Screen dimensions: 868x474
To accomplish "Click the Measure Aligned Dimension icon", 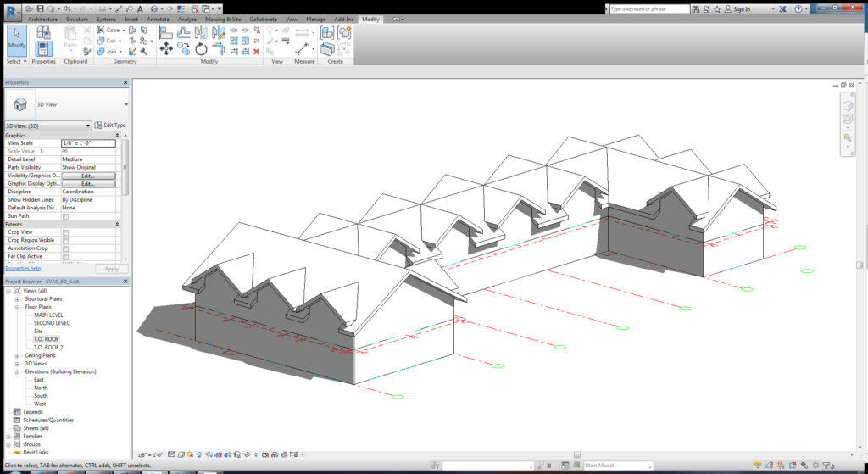I will tap(302, 48).
